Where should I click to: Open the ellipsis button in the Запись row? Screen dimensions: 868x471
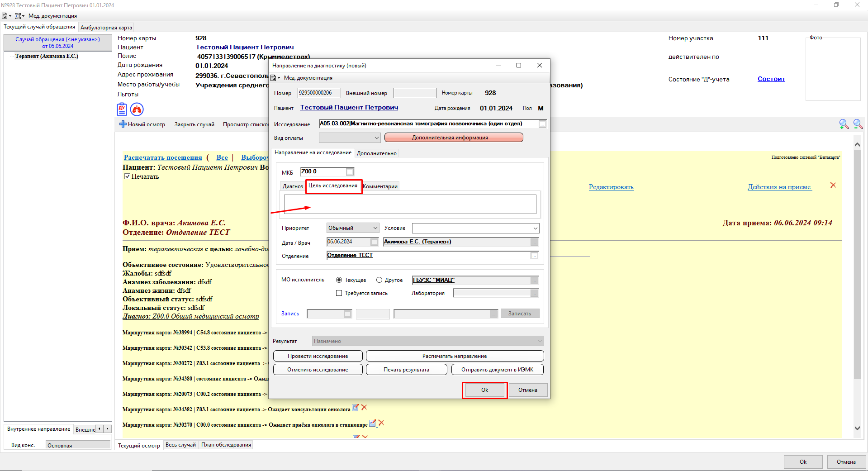[x=493, y=314]
